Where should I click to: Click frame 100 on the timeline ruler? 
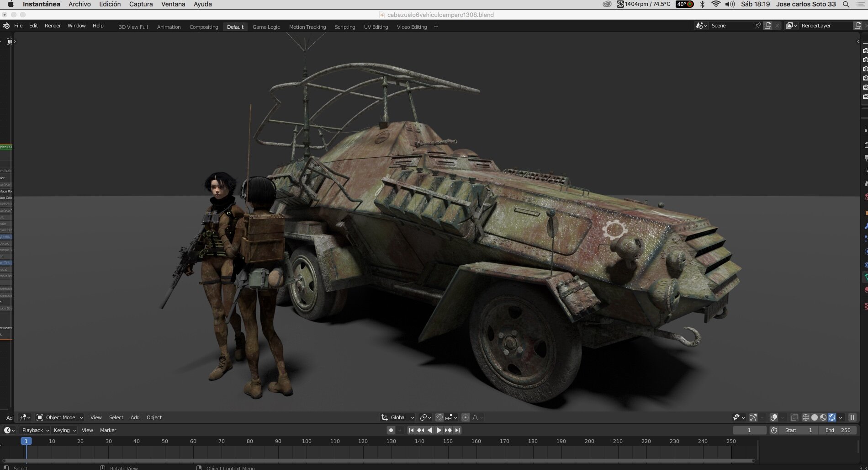(x=307, y=441)
